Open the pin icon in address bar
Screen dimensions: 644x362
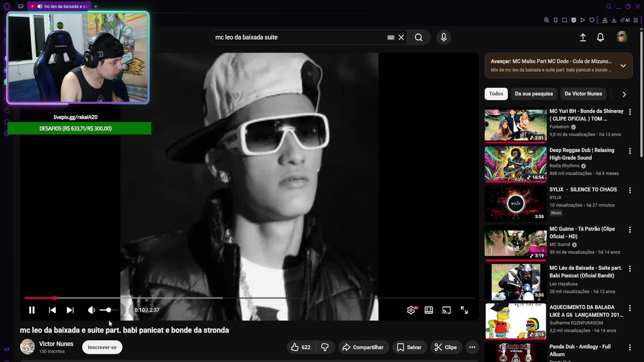tap(555, 21)
